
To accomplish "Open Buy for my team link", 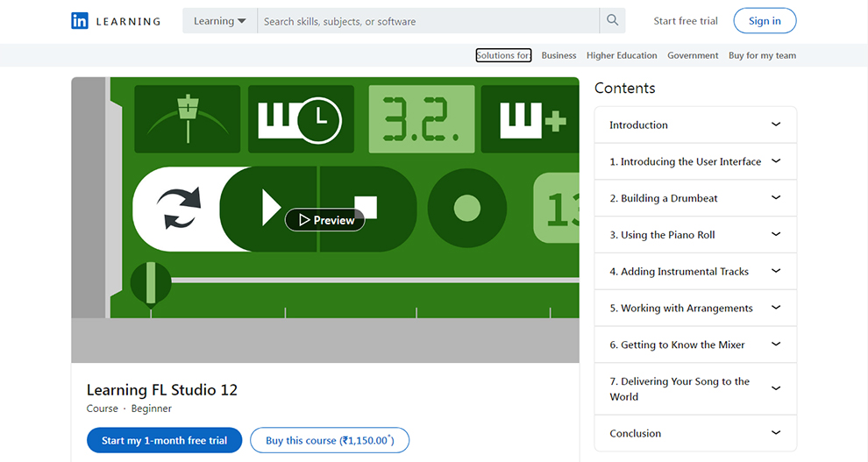I will (762, 55).
